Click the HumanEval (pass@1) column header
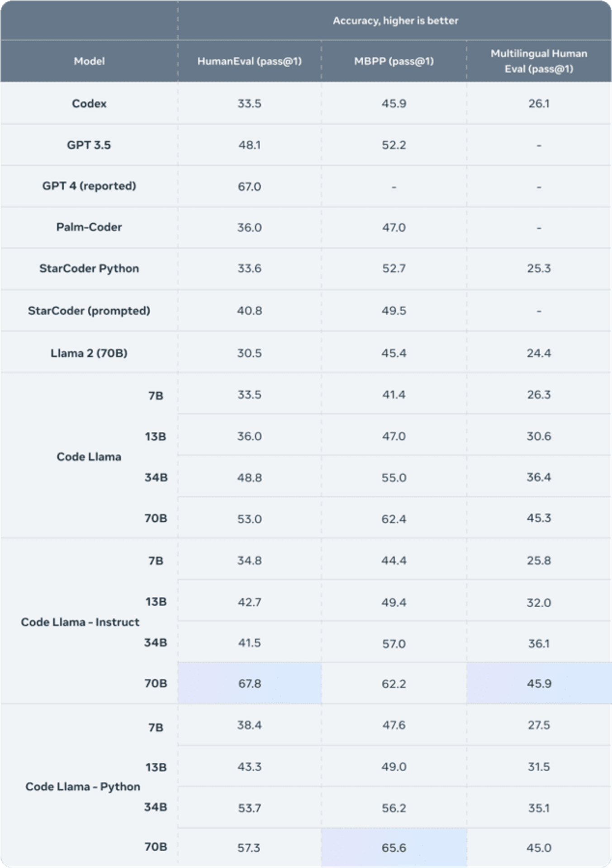Screen dimensions: 612x868 pyautogui.click(x=249, y=61)
